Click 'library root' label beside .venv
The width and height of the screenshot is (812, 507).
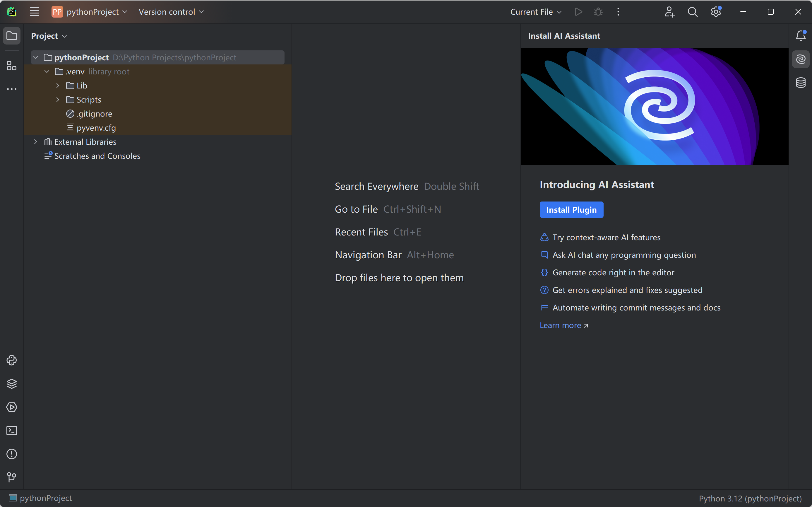click(109, 71)
